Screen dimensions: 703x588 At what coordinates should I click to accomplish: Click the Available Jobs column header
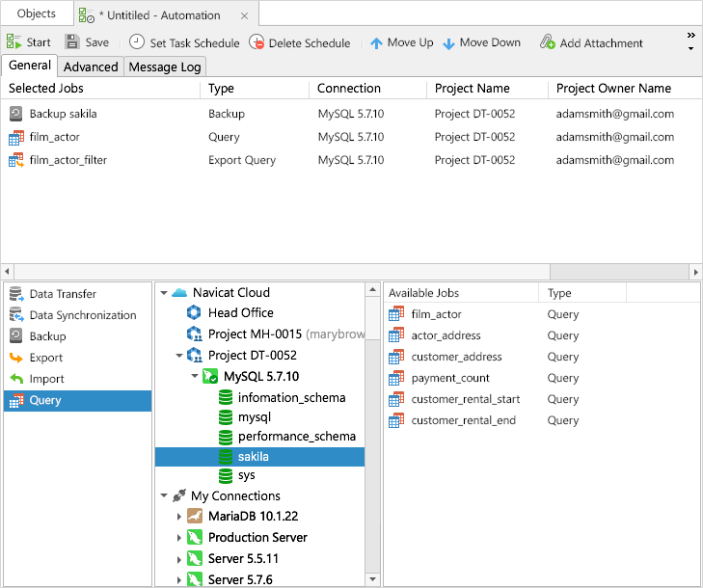click(461, 293)
